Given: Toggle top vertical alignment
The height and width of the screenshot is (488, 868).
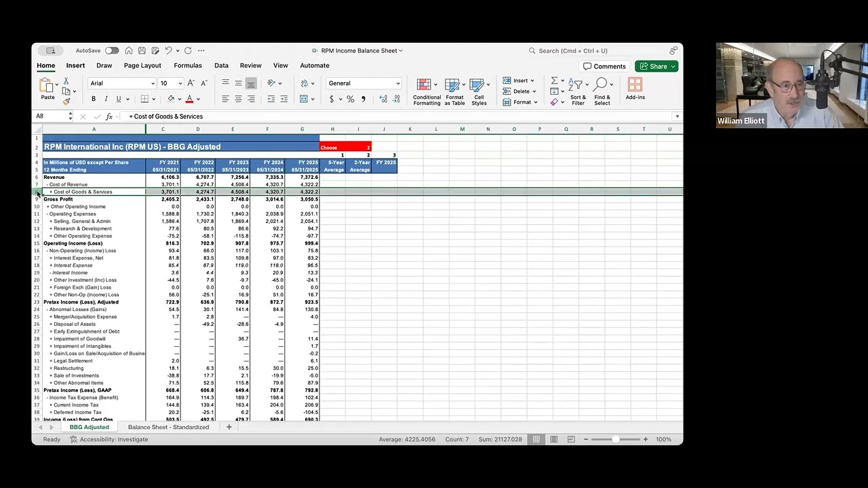Looking at the screenshot, I should [225, 83].
